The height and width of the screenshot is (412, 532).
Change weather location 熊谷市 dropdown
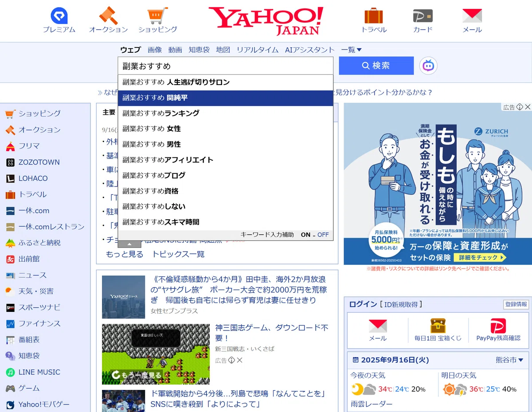point(509,360)
